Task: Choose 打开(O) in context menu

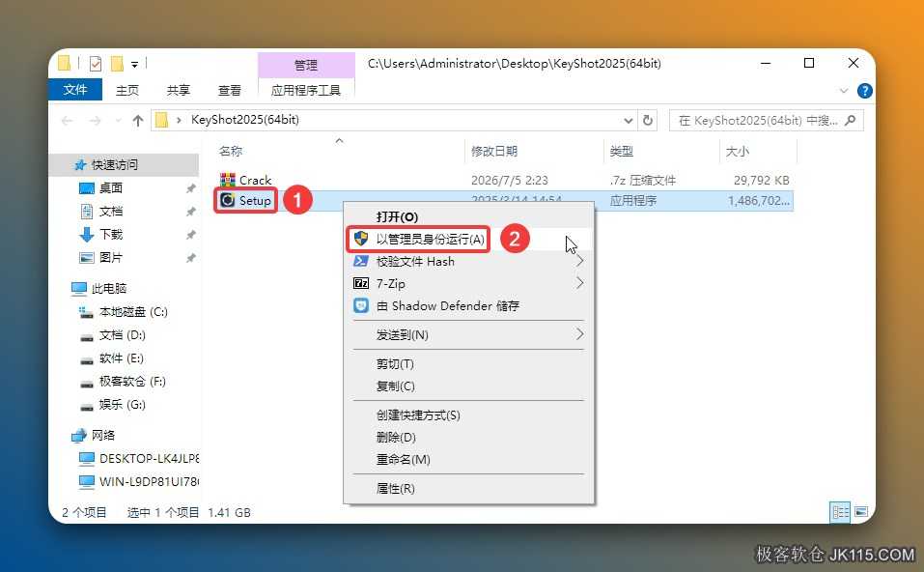Action: [469, 216]
